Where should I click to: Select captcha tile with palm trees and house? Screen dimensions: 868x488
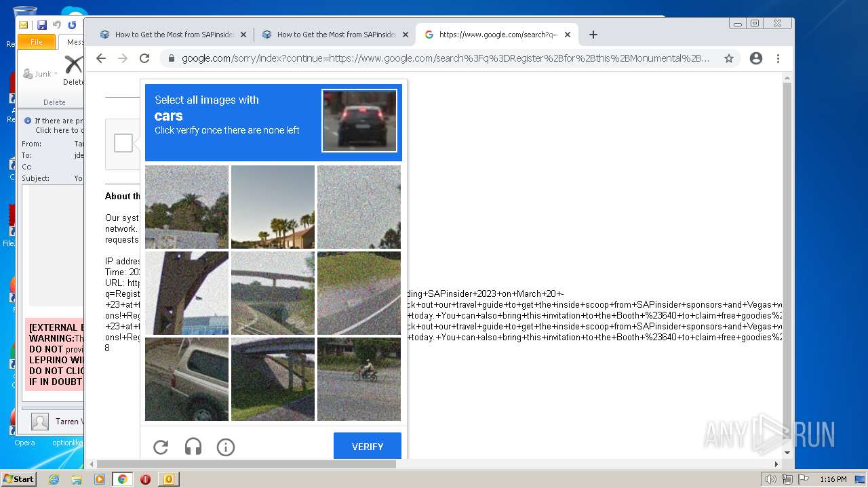click(x=273, y=207)
